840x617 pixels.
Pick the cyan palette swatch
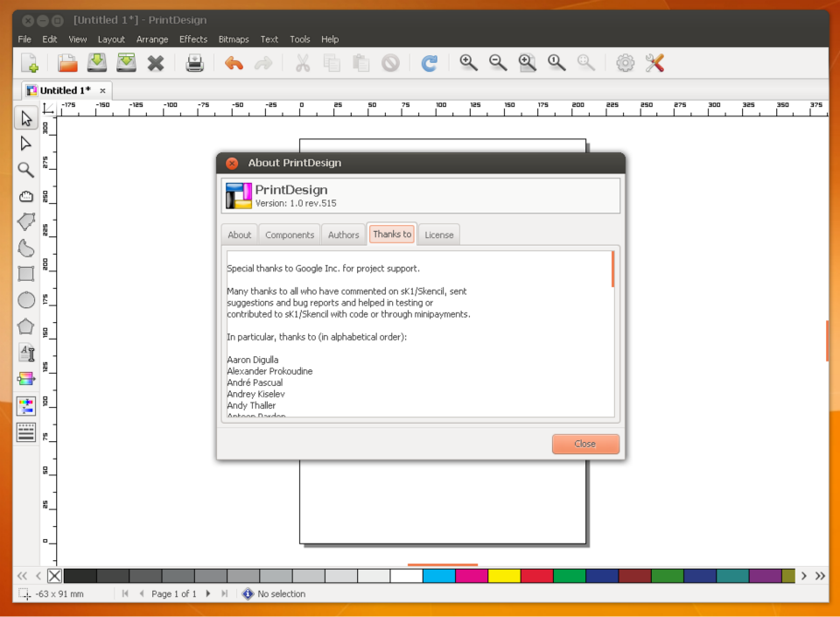pos(438,576)
